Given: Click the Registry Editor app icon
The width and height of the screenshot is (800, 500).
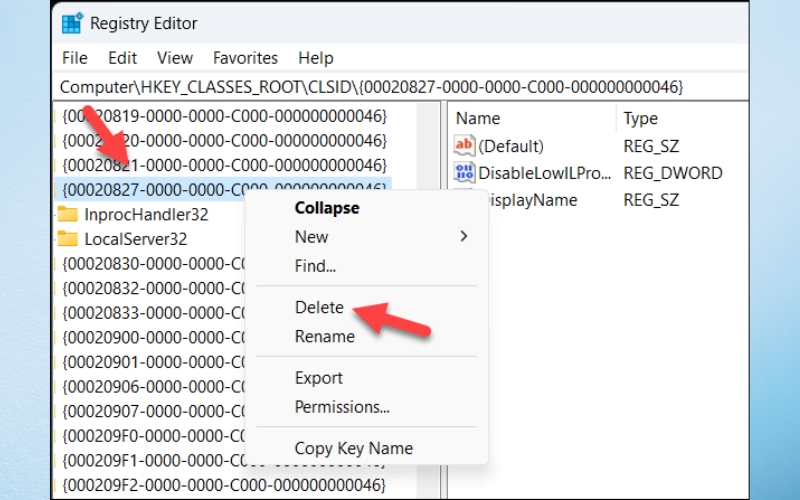Looking at the screenshot, I should coord(72,23).
